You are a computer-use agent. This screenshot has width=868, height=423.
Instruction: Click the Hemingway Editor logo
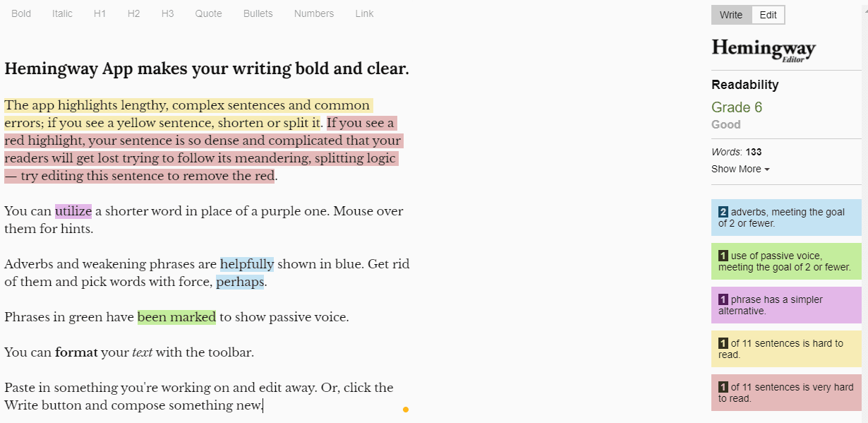coord(763,49)
